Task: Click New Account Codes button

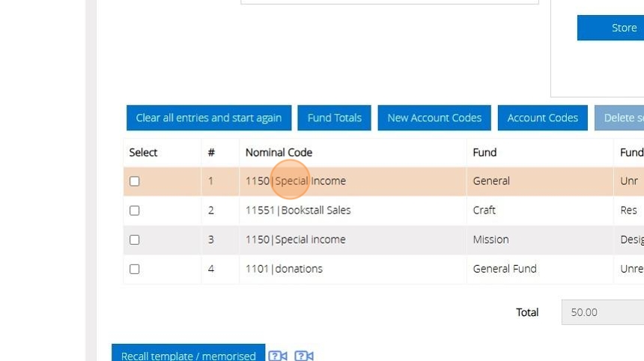Action: tap(434, 118)
